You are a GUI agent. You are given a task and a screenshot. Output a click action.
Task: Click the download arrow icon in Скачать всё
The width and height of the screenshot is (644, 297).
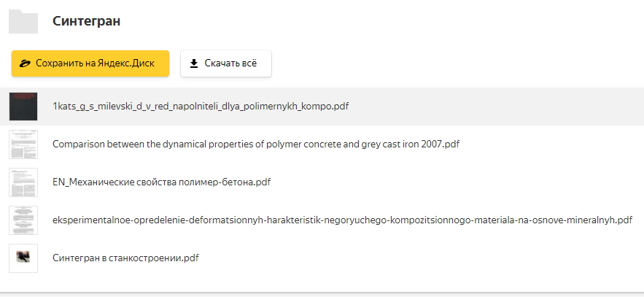[194, 63]
